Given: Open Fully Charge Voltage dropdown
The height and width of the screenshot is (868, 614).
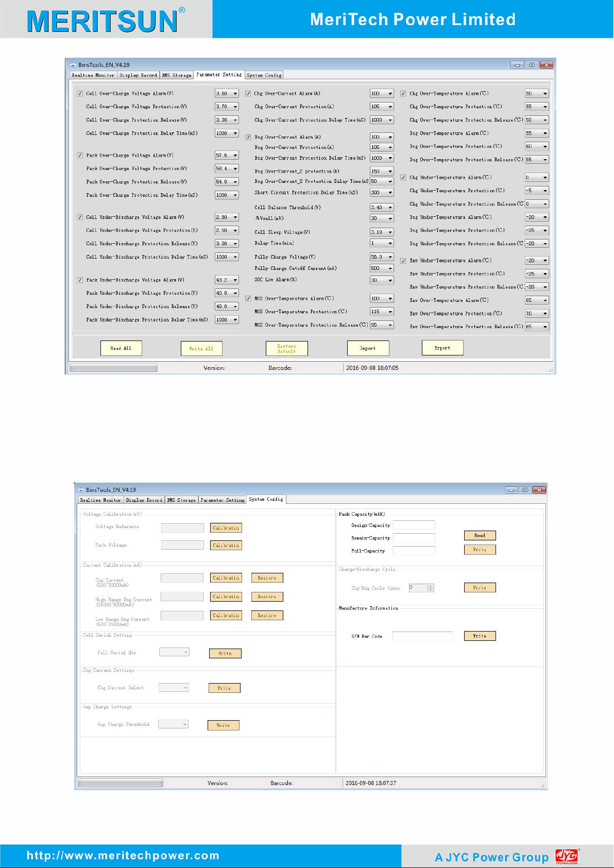Looking at the screenshot, I should pos(382,257).
